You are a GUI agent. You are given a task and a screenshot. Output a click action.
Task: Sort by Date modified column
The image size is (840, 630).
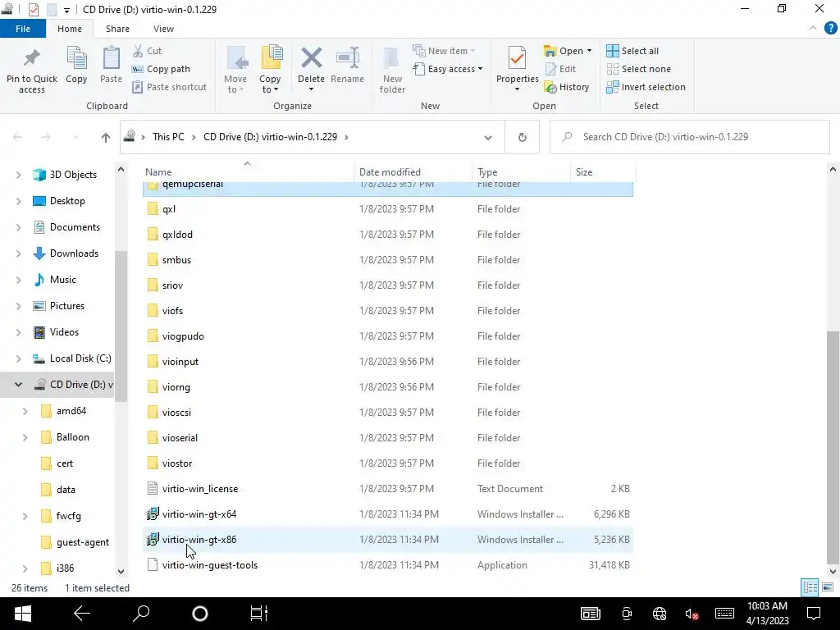(x=413, y=172)
